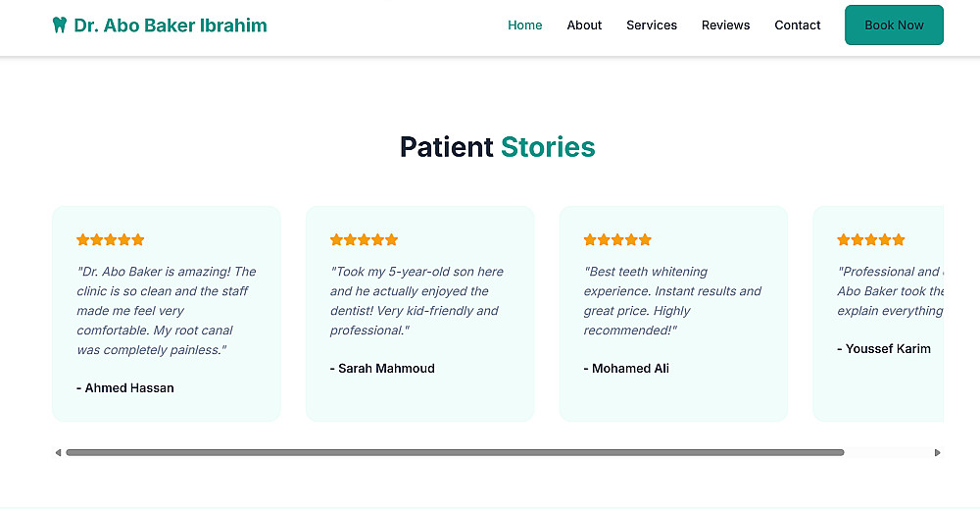The width and height of the screenshot is (980, 509).
Task: Click Sarah Mahmoud's testimonial text
Action: 418,300
